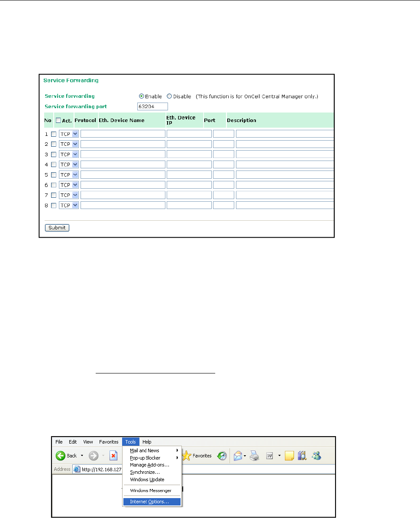The image size is (420, 518).
Task: Click the yellow Discuss note icon
Action: (289, 456)
